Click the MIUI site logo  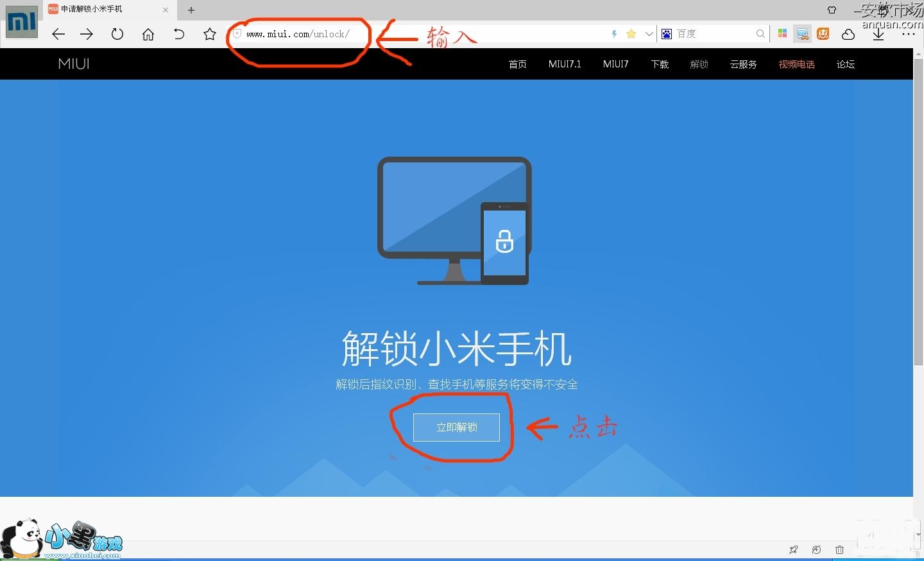(x=74, y=64)
